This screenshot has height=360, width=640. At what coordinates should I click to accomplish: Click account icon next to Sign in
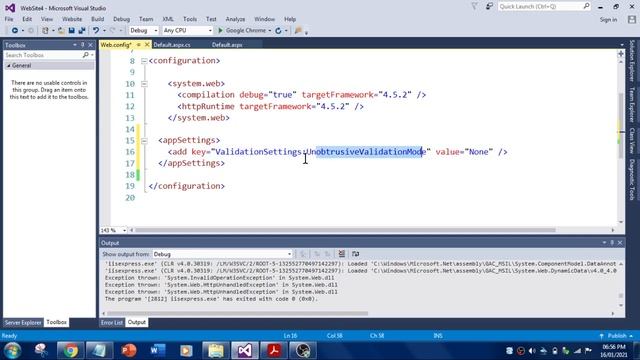(x=632, y=19)
